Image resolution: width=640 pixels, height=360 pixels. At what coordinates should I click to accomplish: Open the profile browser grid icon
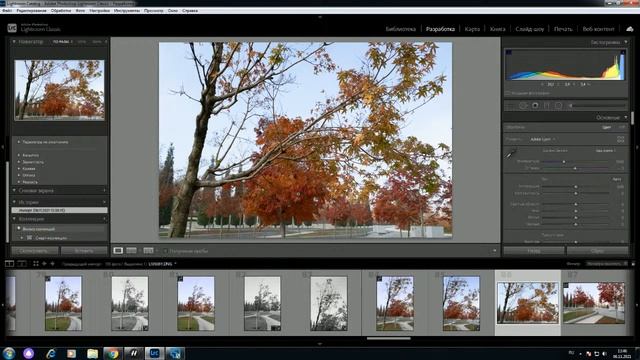coord(620,139)
